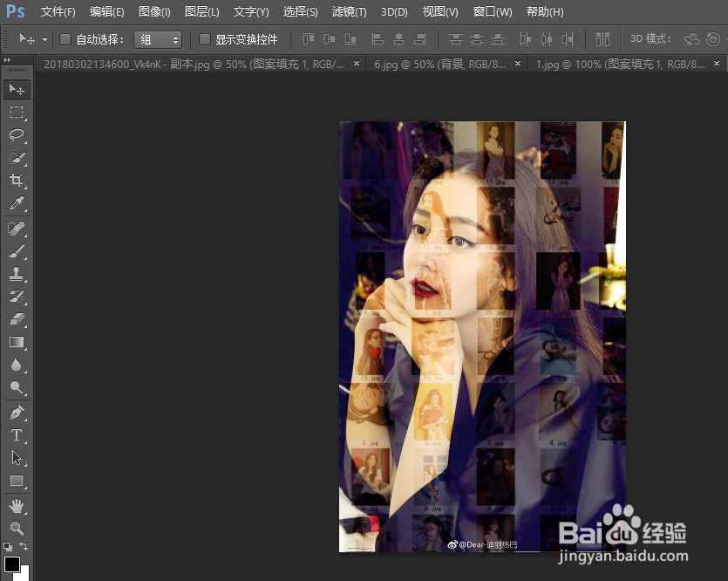Click the align horizontal centers icon
Image resolution: width=728 pixels, height=581 pixels.
pyautogui.click(x=398, y=39)
